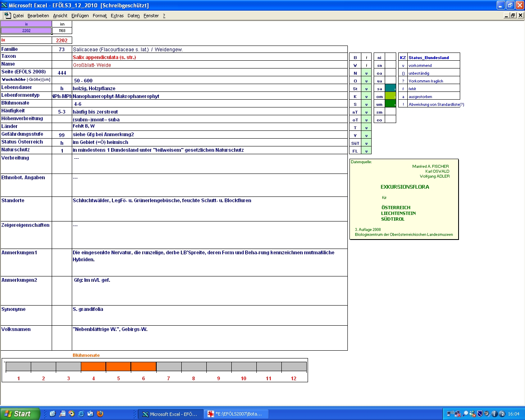Click the Volksnamen cell 'Nebenblättrige W.'
Viewport: 525px width, 420px height.
click(210, 338)
